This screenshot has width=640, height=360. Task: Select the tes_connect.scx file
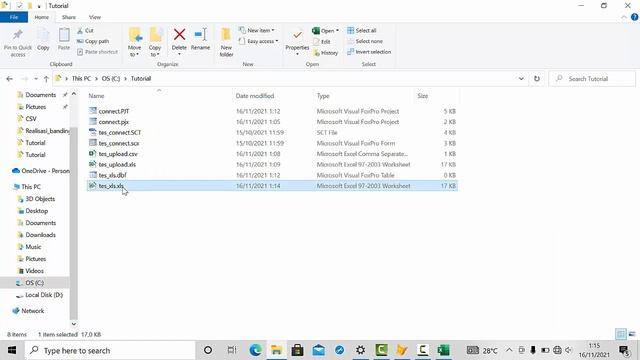point(272,143)
